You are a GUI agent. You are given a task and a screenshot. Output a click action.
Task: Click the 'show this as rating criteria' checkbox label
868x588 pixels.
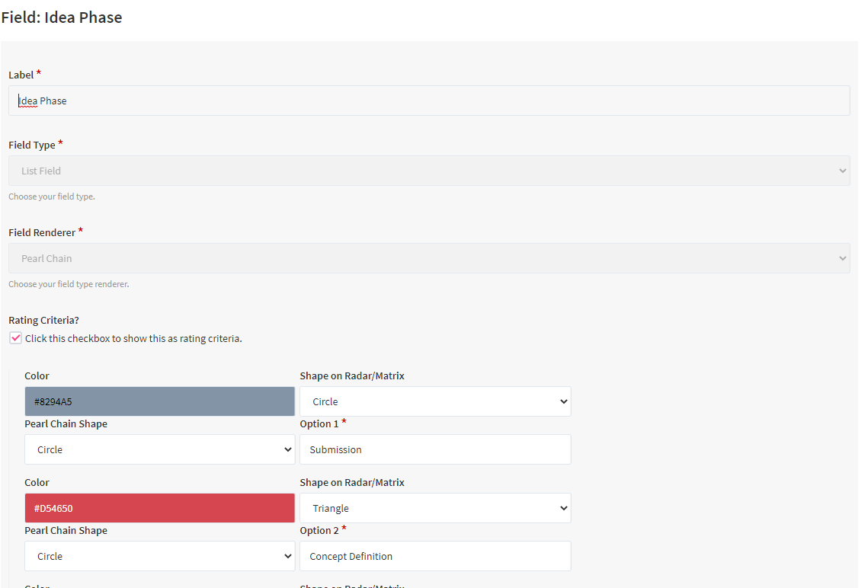click(133, 338)
